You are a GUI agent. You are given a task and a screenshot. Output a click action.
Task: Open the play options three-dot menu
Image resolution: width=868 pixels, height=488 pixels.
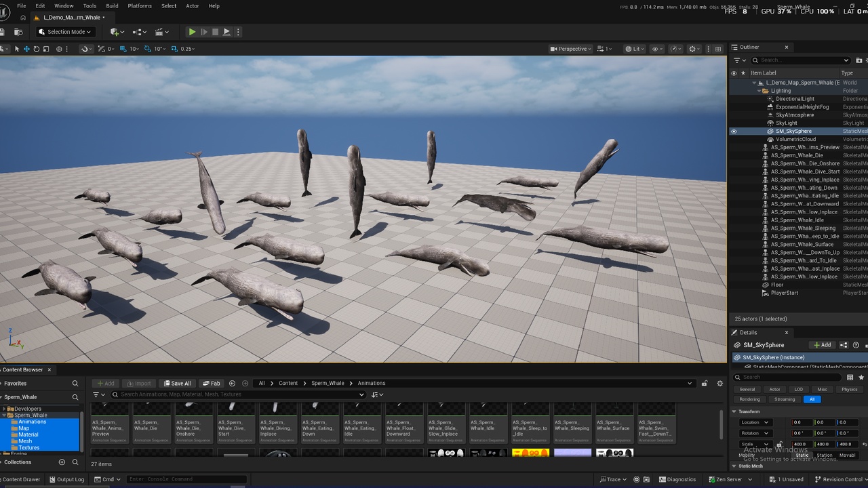click(x=238, y=32)
